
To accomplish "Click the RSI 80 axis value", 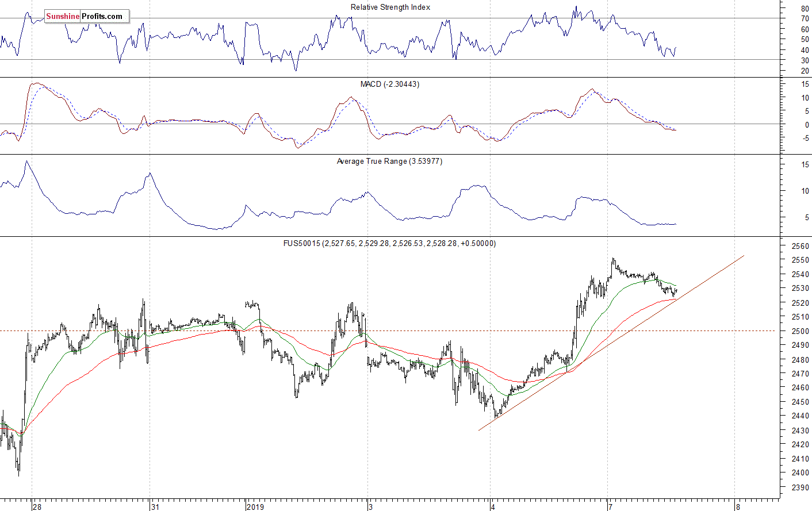I will [x=805, y=9].
